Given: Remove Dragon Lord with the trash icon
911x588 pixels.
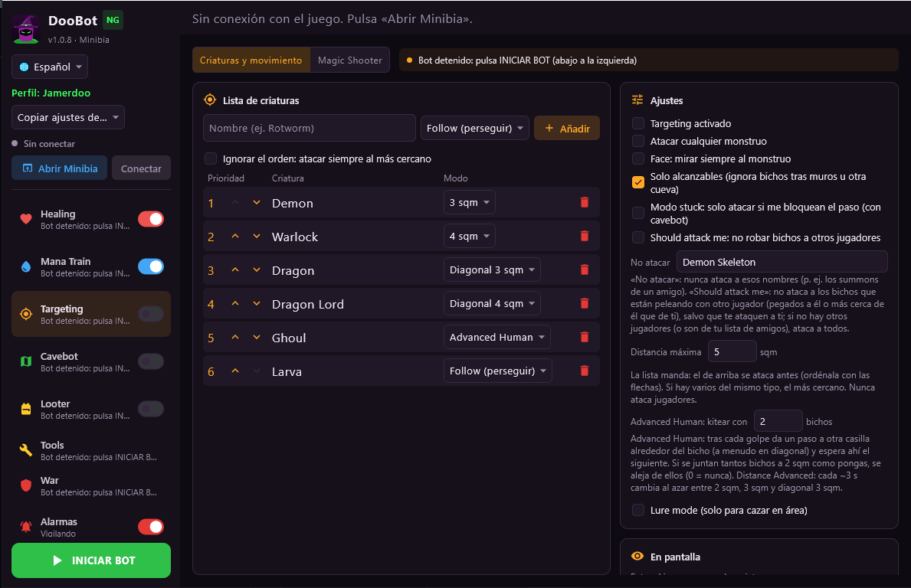Looking at the screenshot, I should click(585, 304).
